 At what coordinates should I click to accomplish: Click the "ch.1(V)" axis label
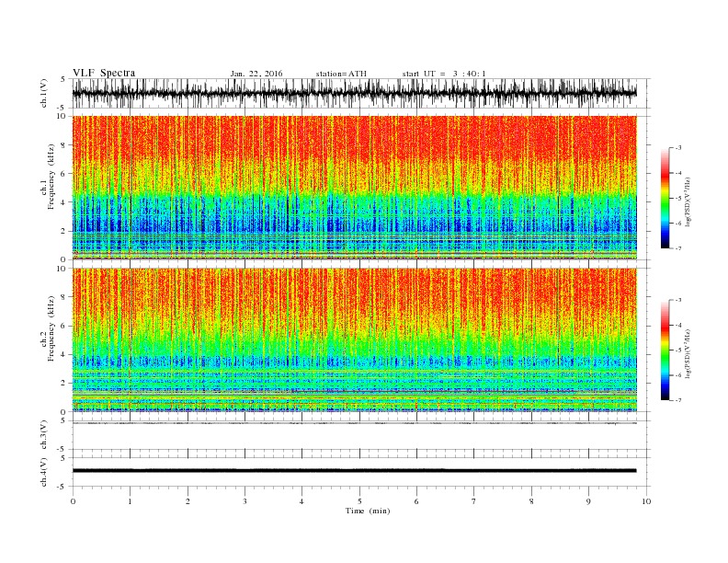pyautogui.click(x=44, y=93)
